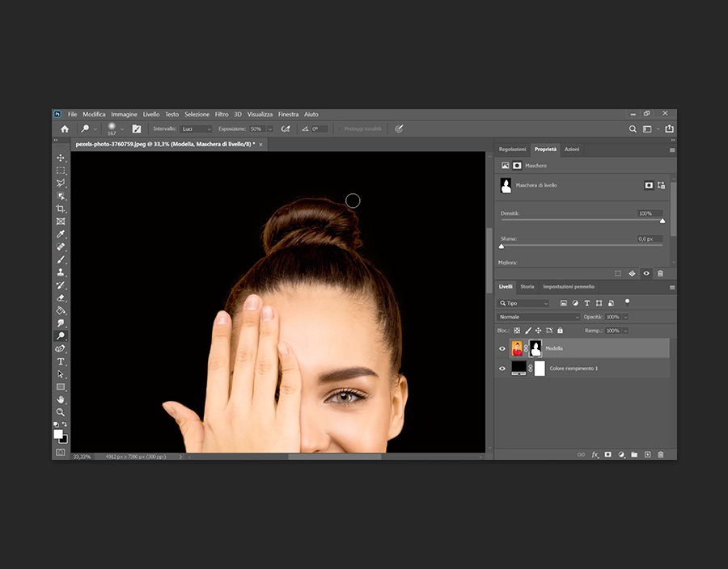Click the Home button in options bar
This screenshot has width=728, height=569.
65,129
